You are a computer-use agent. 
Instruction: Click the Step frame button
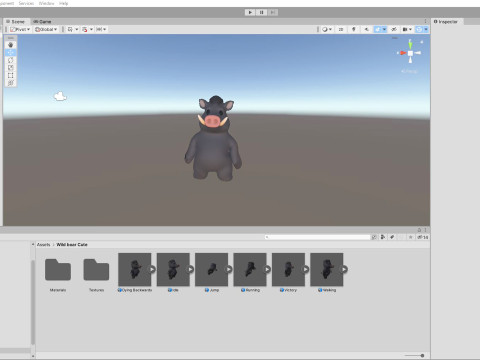coord(272,12)
